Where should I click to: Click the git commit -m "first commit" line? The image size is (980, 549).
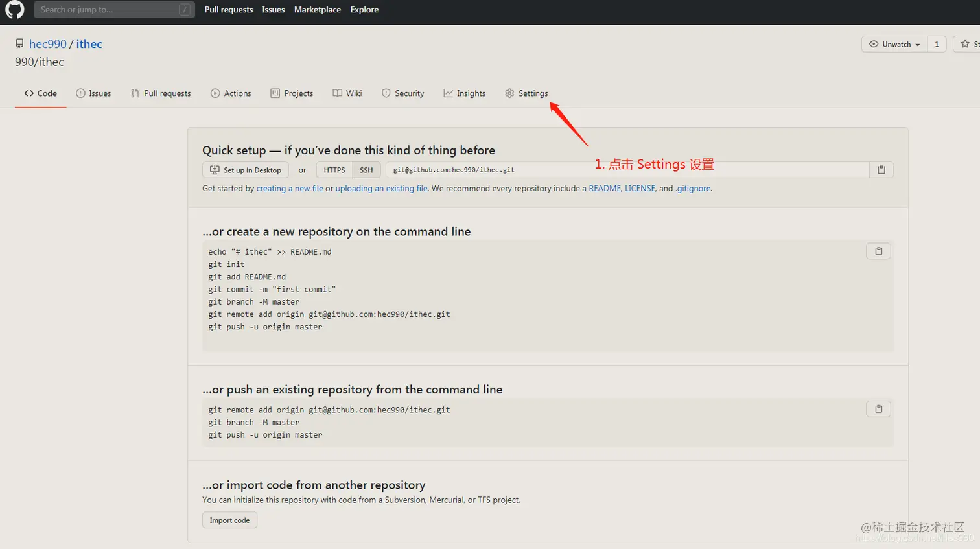click(x=272, y=289)
